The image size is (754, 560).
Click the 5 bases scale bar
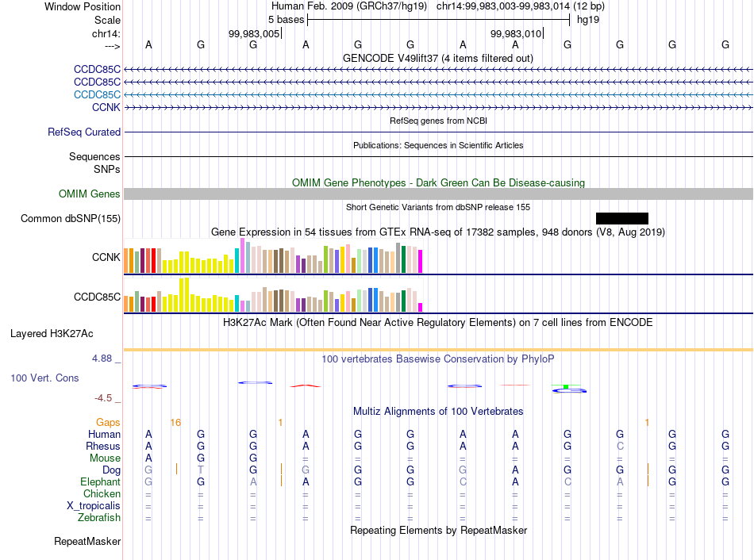point(439,20)
